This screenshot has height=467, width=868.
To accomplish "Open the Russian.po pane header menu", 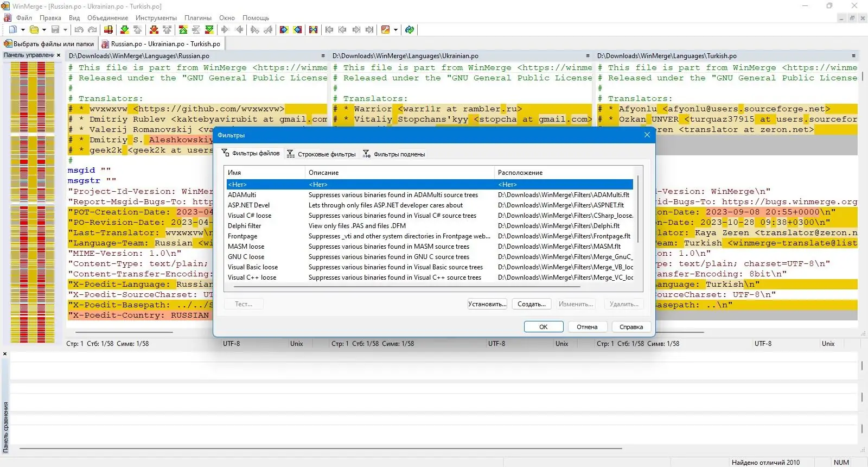I will click(x=323, y=55).
